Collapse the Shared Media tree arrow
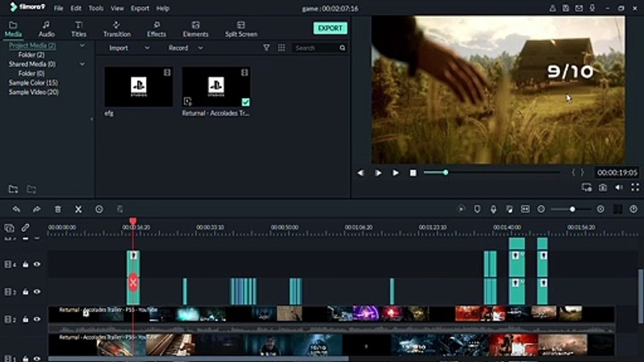The width and height of the screenshot is (644, 362). pyautogui.click(x=82, y=64)
